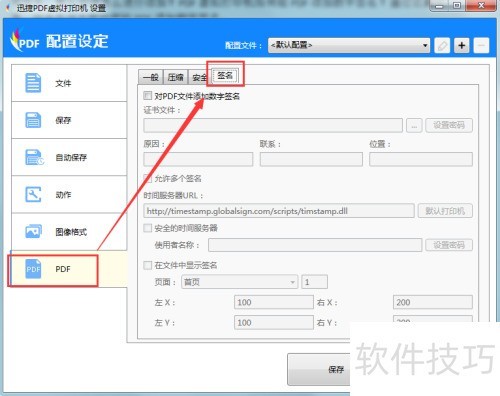500x396 pixels.
Task: Click 设置密码 next to 使用者名称
Action: click(x=449, y=245)
